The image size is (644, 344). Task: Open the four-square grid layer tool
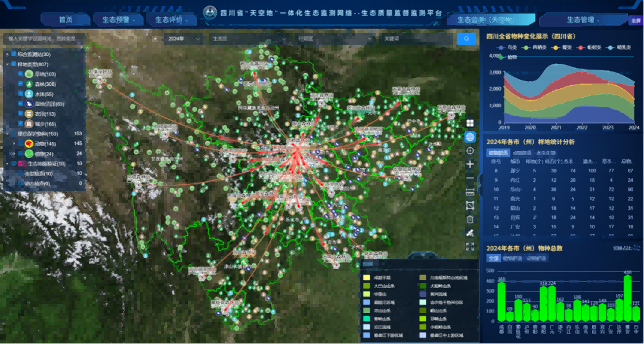[470, 122]
